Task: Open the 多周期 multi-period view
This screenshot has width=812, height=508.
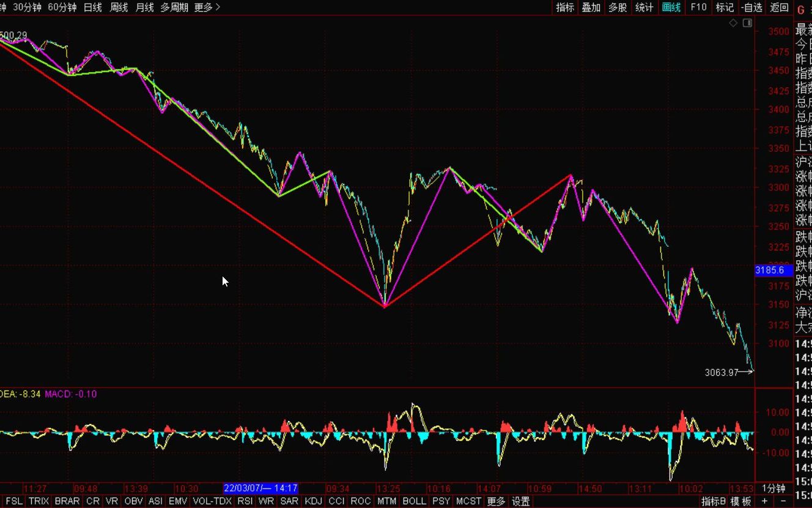Action: [x=174, y=7]
